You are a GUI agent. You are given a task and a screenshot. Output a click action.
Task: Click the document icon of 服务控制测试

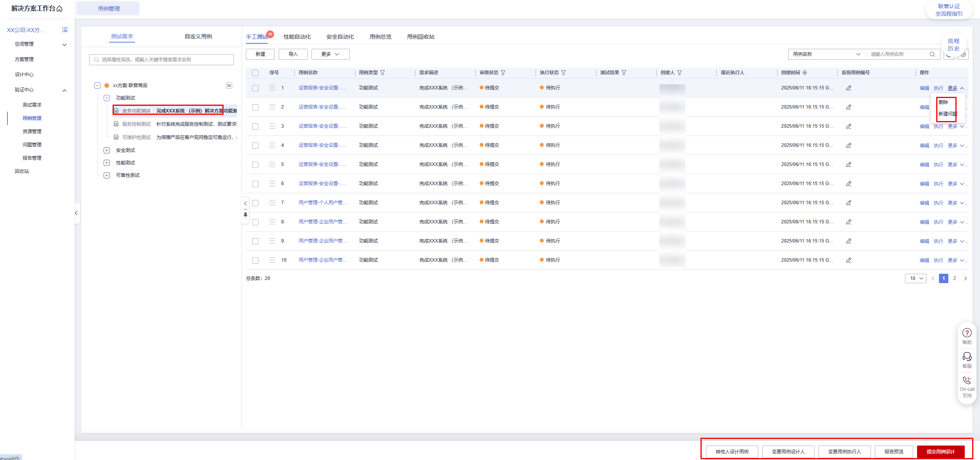click(116, 124)
